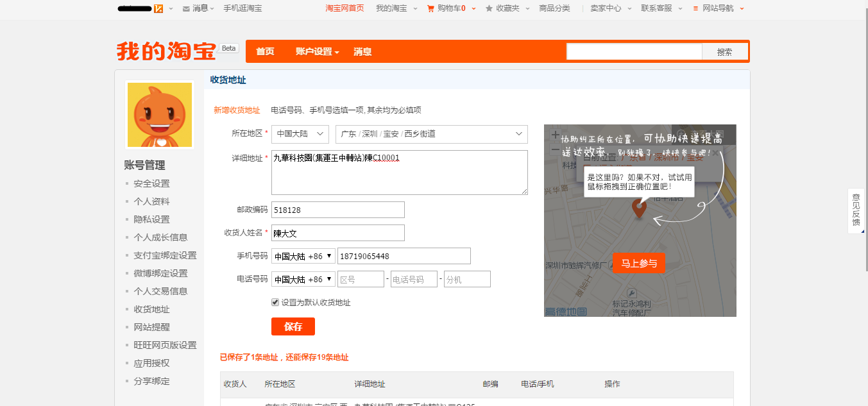The width and height of the screenshot is (868, 406).
Task: Open 网站提醒 in sidebar
Action: [x=152, y=327]
